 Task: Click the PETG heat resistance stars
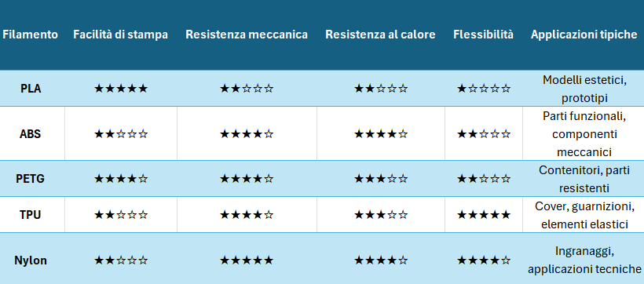point(381,179)
